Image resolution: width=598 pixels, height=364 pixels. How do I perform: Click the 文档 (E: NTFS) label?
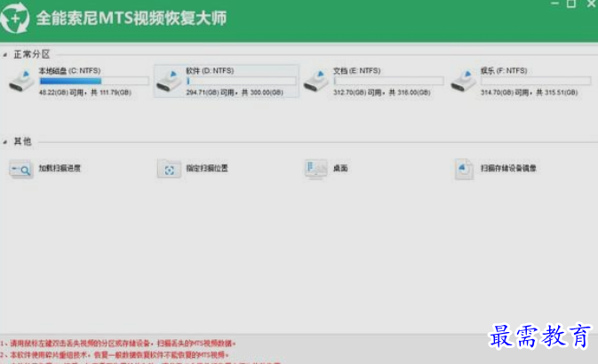point(356,70)
